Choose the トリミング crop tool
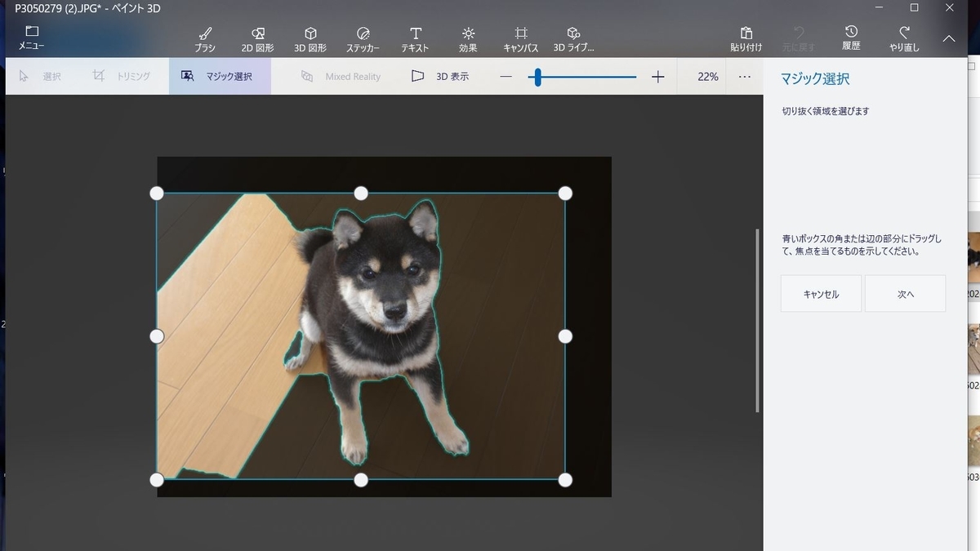The height and width of the screenshot is (551, 980). point(121,76)
